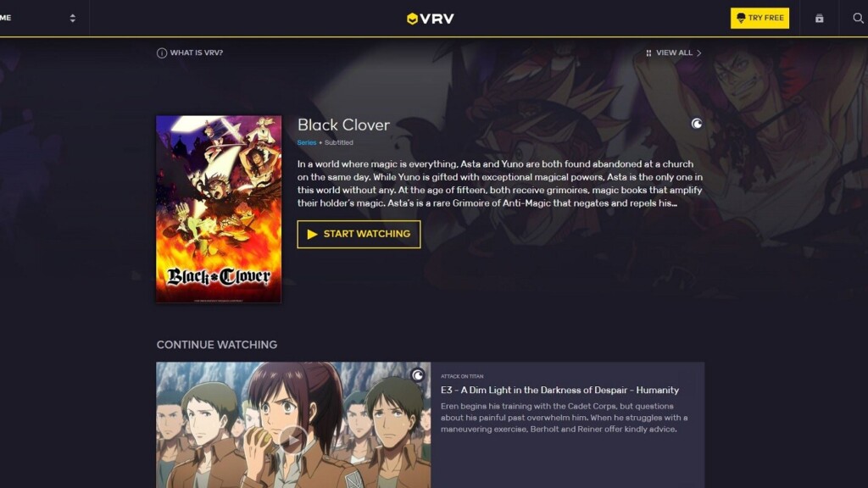Click the info icon beside What Is VRV
868x488 pixels.
[162, 53]
